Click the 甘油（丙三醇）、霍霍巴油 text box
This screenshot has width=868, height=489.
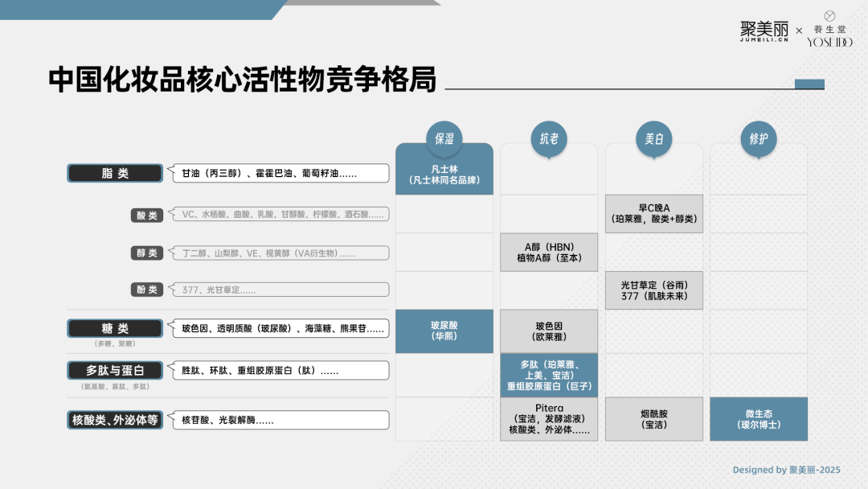click(x=280, y=174)
